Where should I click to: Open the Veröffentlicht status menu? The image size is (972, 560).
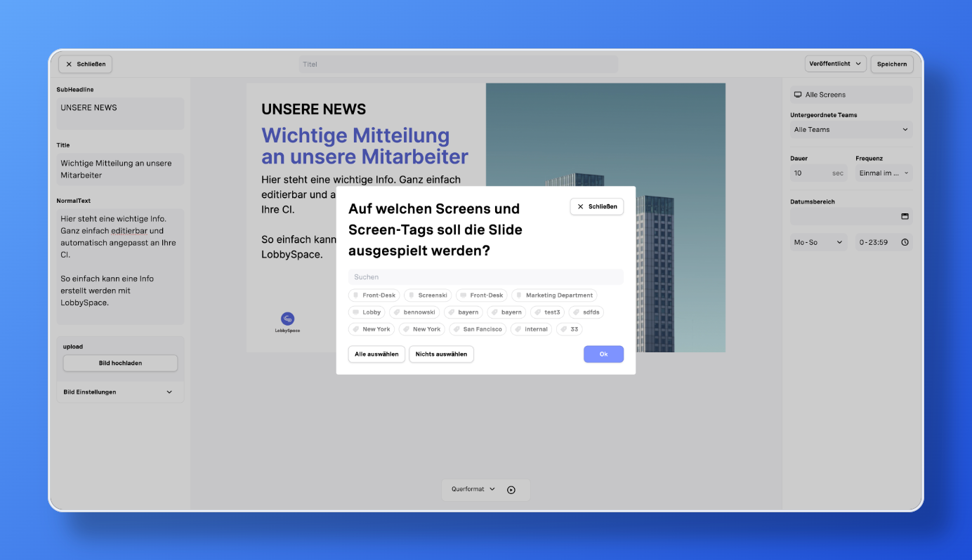click(x=835, y=63)
